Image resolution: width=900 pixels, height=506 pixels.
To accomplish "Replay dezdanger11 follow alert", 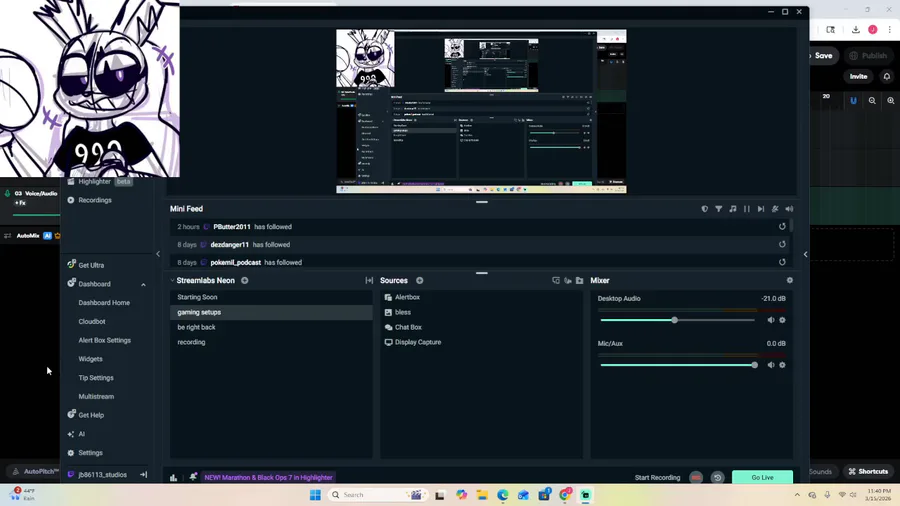I will tap(782, 244).
